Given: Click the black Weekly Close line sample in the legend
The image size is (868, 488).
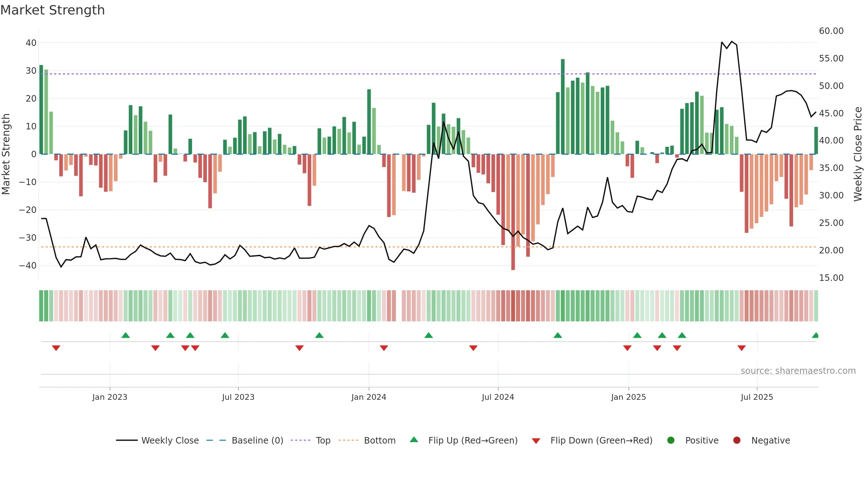Looking at the screenshot, I should pos(127,440).
